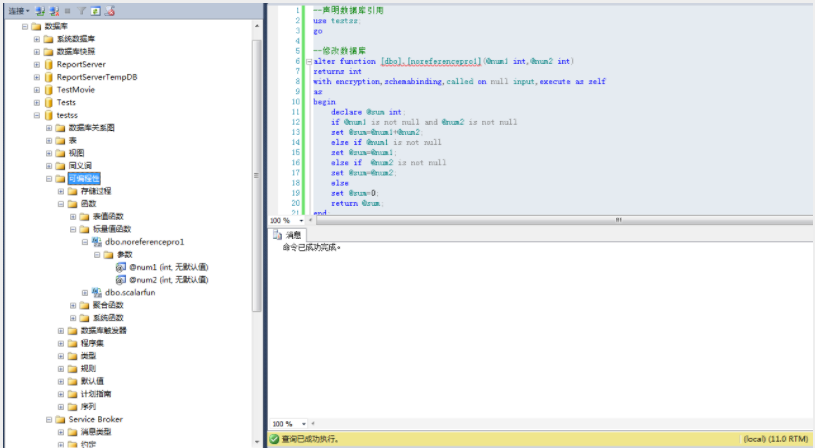The height and width of the screenshot is (448, 815).
Task: Click the editor horizontal scrollbar
Action: tap(564, 220)
